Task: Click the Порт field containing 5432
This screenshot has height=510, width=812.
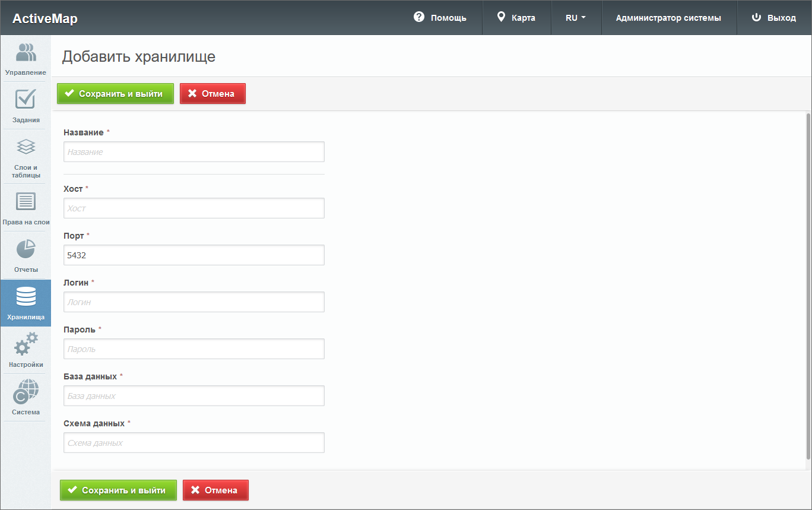Action: [194, 255]
